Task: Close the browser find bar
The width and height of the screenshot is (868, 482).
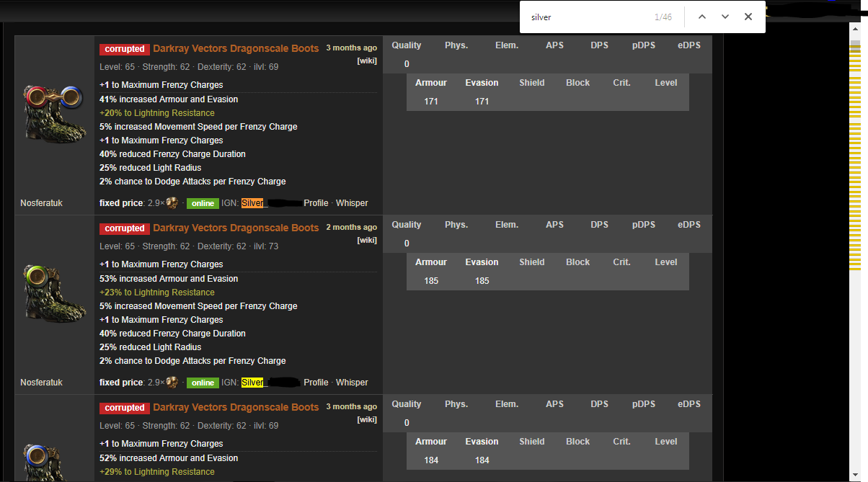Action: [x=748, y=16]
